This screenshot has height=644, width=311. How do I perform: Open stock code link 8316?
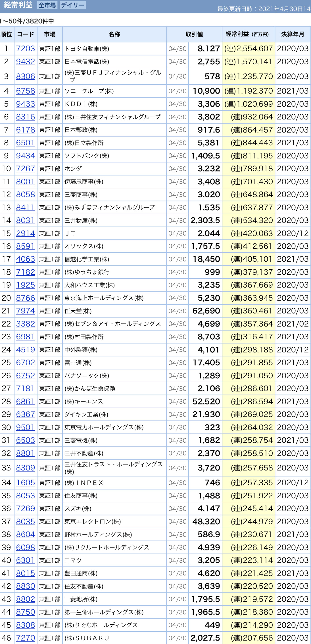point(26,117)
